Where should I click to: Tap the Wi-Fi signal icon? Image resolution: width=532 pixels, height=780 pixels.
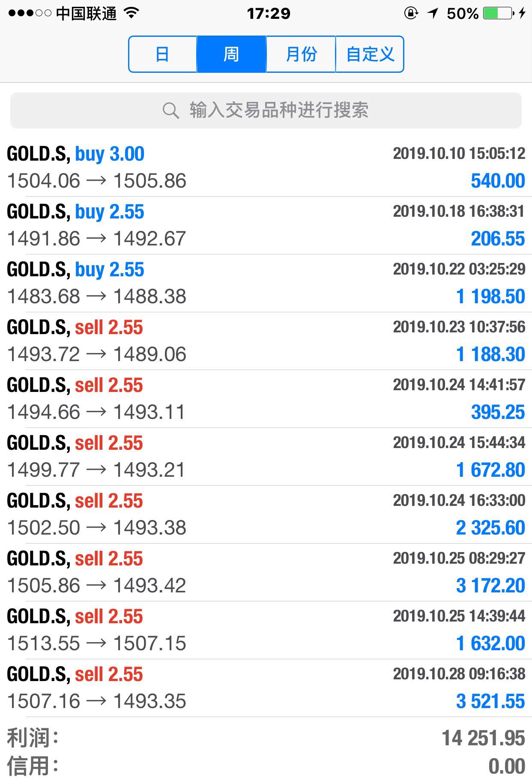click(x=132, y=13)
